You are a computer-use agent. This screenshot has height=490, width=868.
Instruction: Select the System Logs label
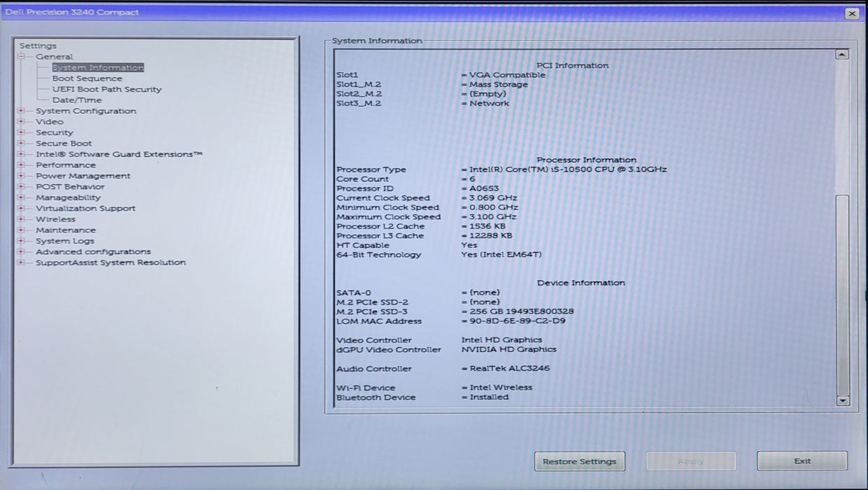coord(64,241)
